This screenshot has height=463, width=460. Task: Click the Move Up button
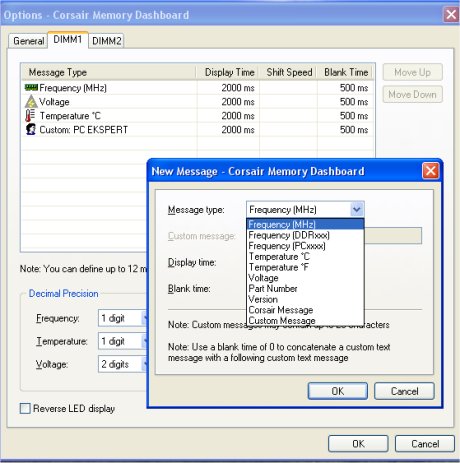412,72
